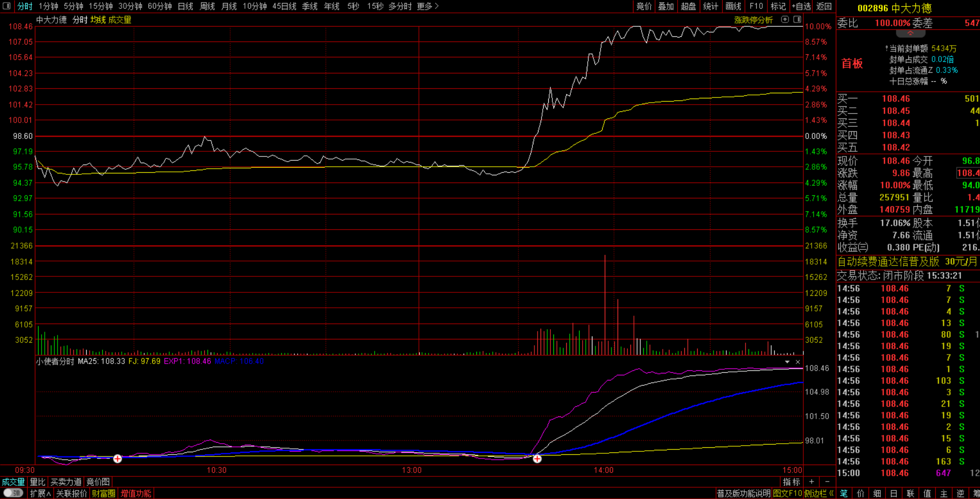Open the 增值功能 menu
Screen dimensions: 980x499
tap(136, 493)
